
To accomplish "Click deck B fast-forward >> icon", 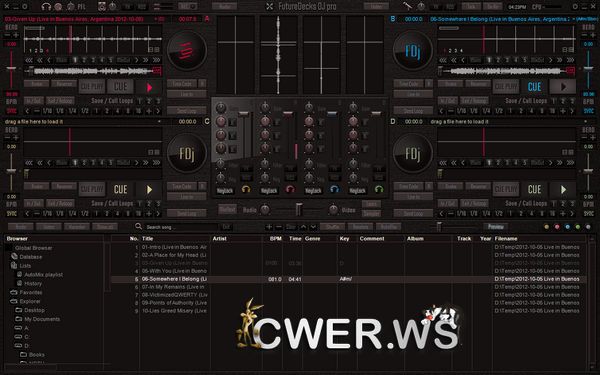I will coord(559,60).
